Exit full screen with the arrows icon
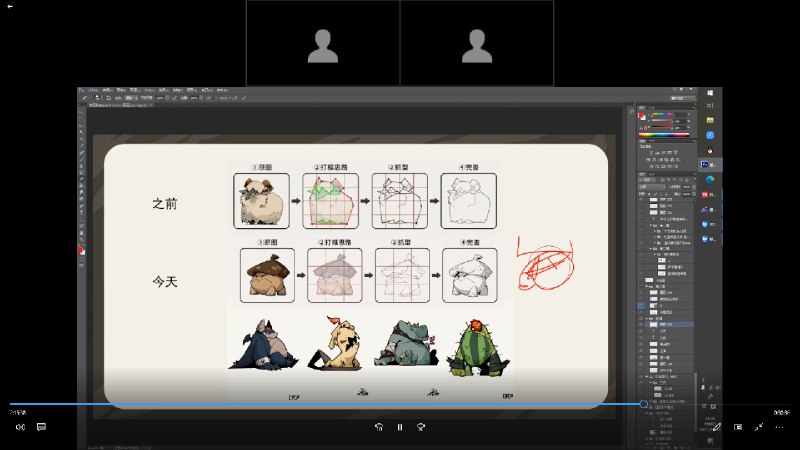The width and height of the screenshot is (800, 450). (759, 427)
